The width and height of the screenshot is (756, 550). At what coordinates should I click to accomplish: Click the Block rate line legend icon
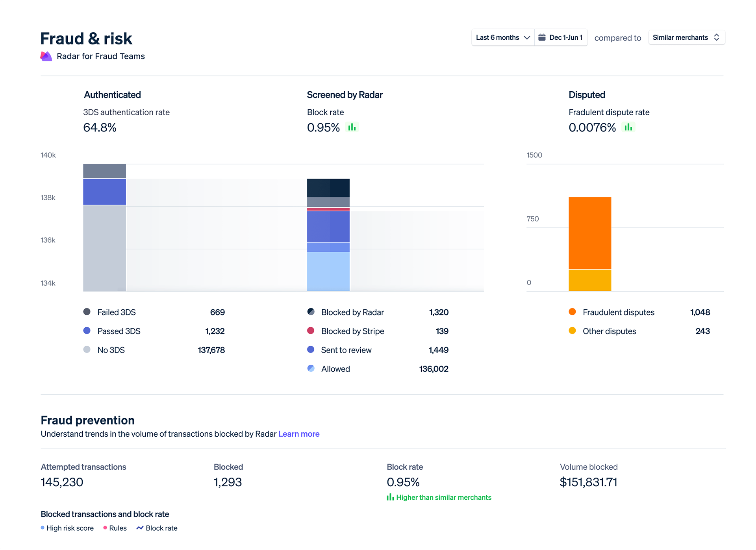pyautogui.click(x=139, y=528)
